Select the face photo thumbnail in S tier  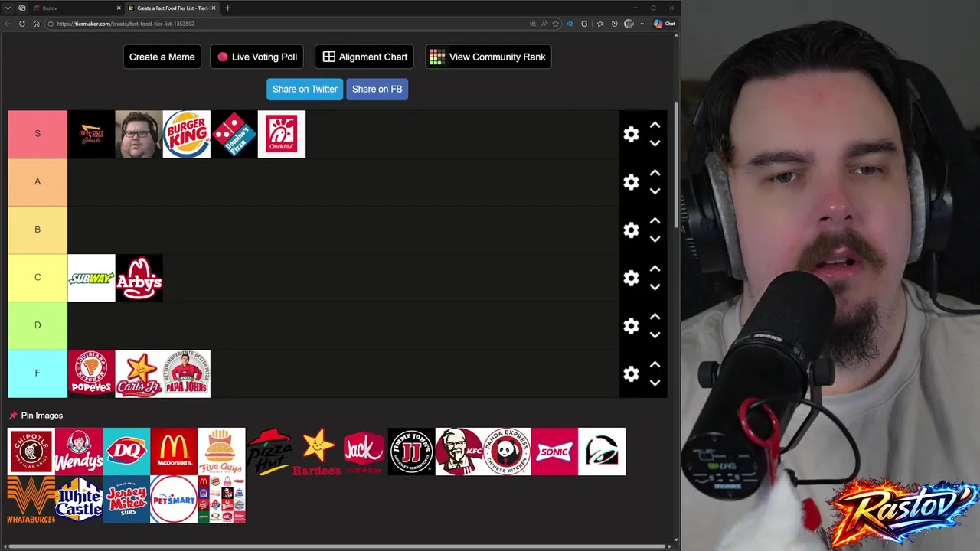[139, 134]
